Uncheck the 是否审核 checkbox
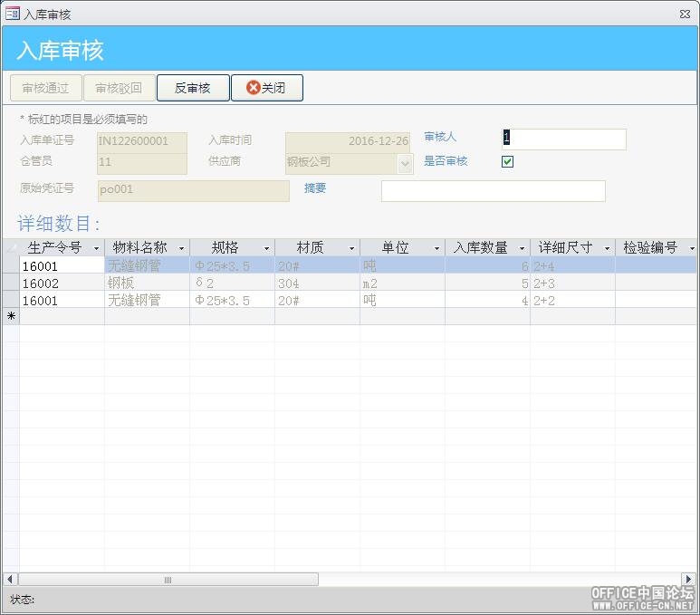 [507, 161]
